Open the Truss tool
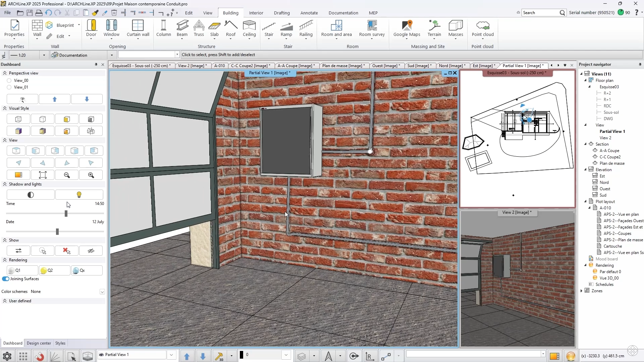The image size is (644, 362). (x=199, y=28)
